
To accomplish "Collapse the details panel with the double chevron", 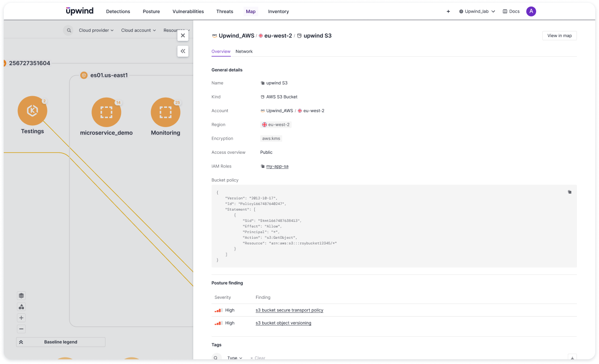I will coord(183,51).
